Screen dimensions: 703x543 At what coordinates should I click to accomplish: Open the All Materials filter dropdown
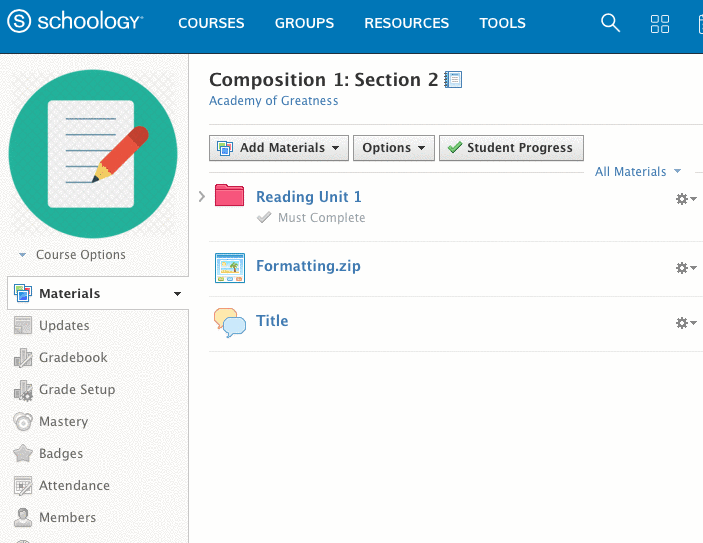(x=637, y=172)
